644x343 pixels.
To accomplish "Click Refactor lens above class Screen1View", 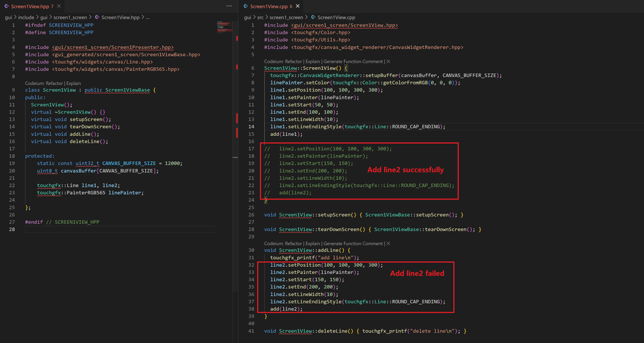I will (54, 83).
